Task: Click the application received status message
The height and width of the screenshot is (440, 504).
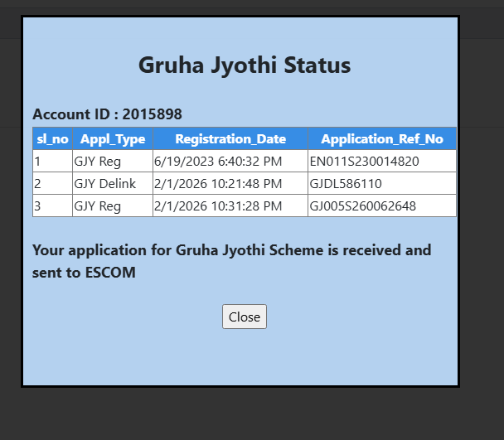Action: coord(231,261)
